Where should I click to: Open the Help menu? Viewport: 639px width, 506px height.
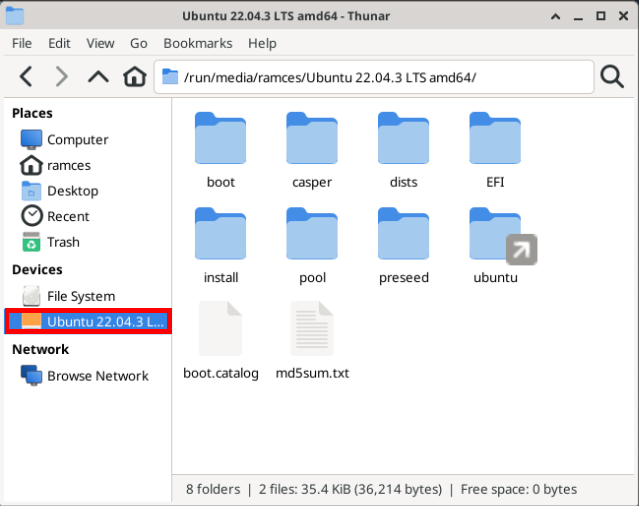coord(262,43)
